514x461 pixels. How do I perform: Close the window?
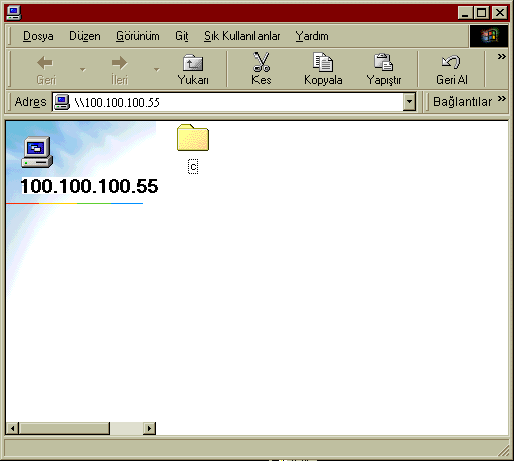click(500, 13)
